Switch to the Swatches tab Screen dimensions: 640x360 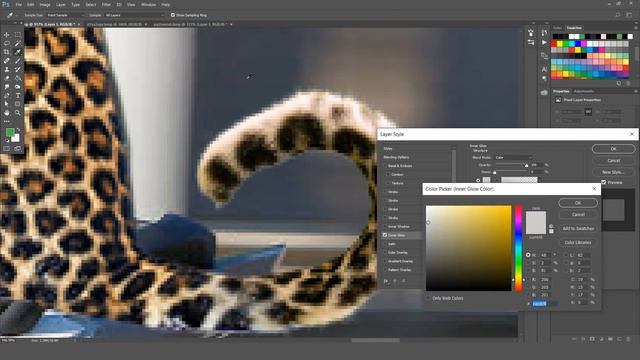(x=574, y=28)
